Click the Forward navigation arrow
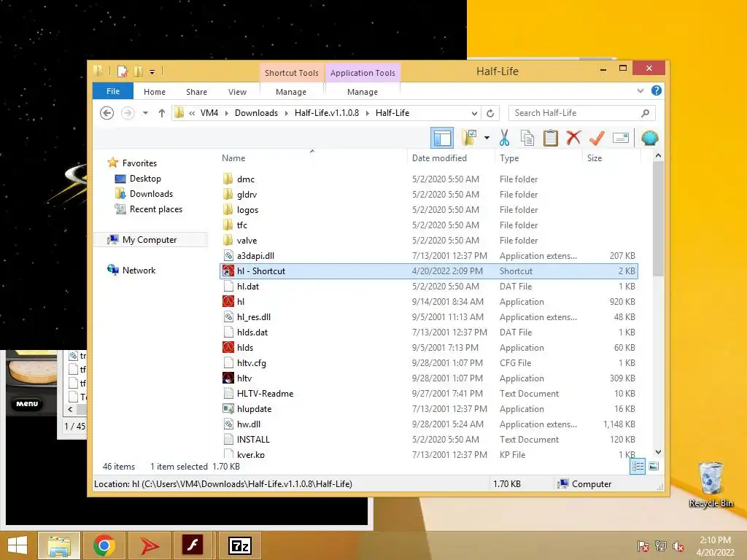The height and width of the screenshot is (560, 747). [128, 113]
